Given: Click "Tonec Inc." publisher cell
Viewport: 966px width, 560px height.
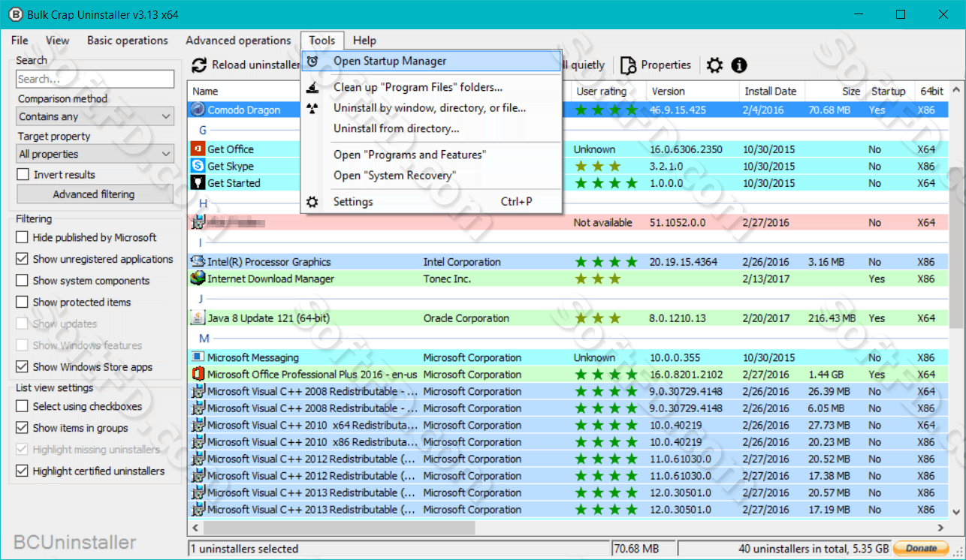Looking at the screenshot, I should coord(447,278).
